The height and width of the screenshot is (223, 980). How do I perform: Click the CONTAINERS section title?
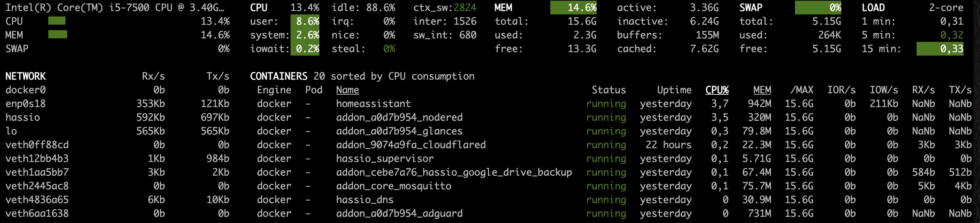click(279, 76)
